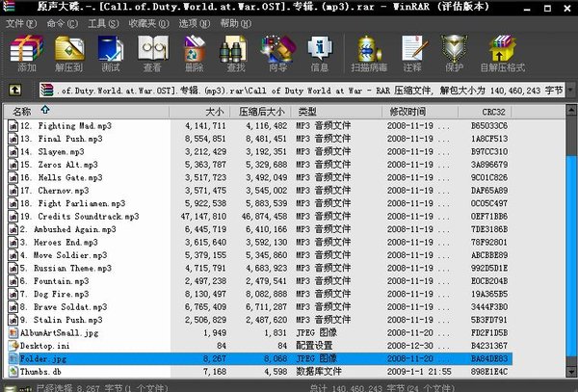The image size is (578, 392).
Task: Click 自解压格式 (SFX) icon
Action: pyautogui.click(x=503, y=53)
